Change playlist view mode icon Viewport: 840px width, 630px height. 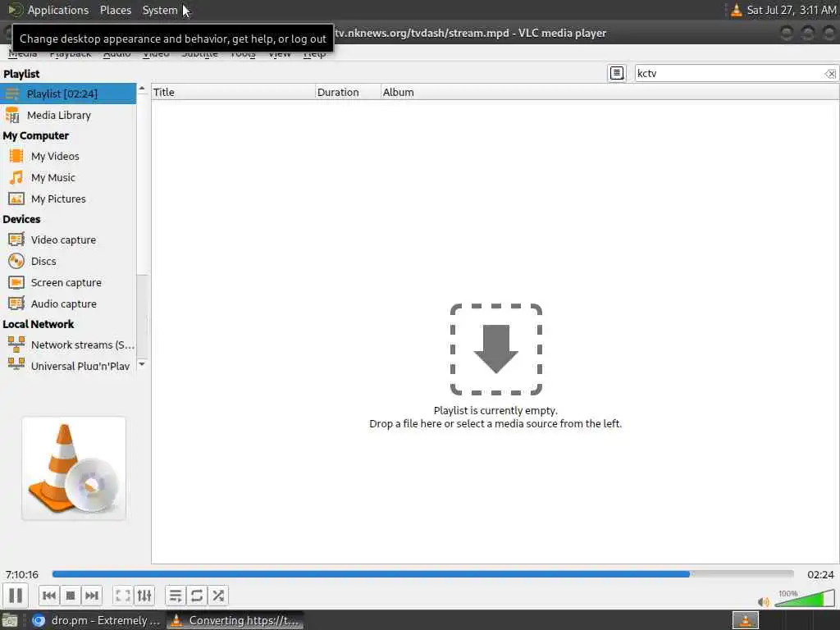(617, 73)
